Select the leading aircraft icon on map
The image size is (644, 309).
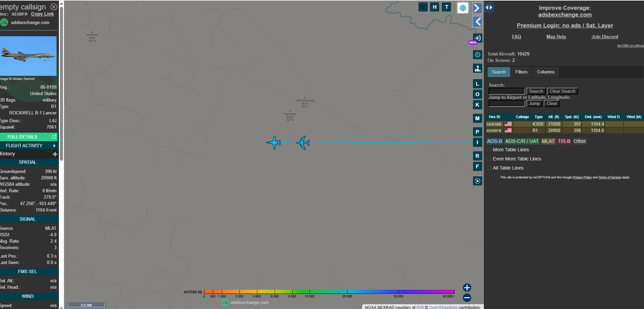coord(274,142)
